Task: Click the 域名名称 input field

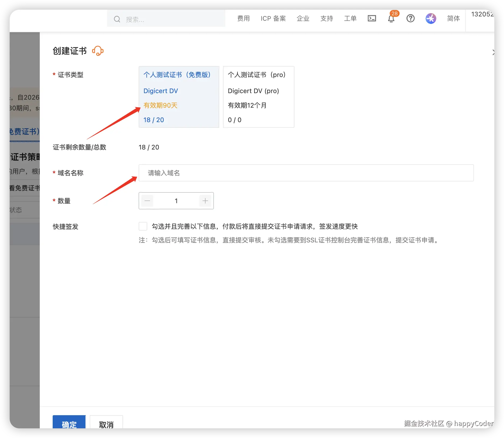Action: 306,173
